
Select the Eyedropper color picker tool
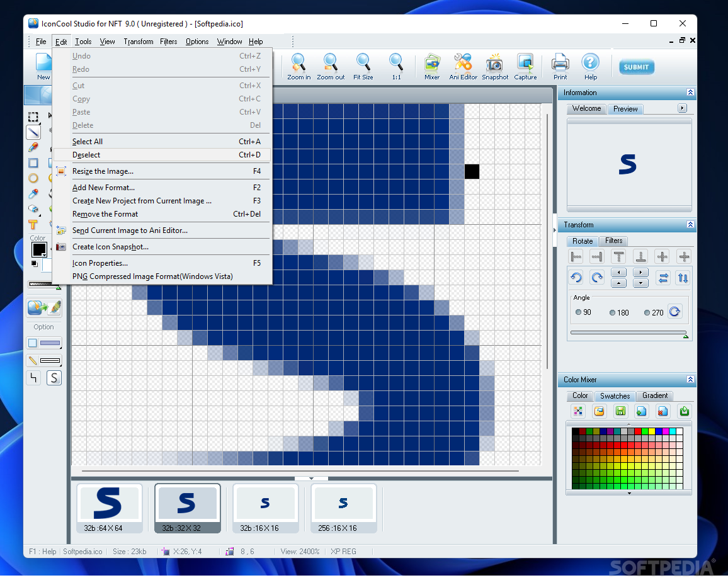point(33,193)
